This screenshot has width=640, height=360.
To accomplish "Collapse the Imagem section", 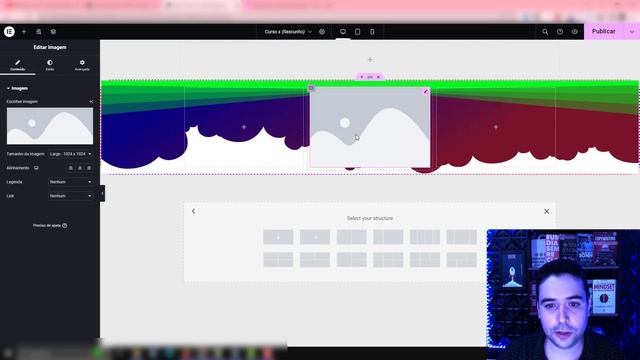I will tap(17, 88).
